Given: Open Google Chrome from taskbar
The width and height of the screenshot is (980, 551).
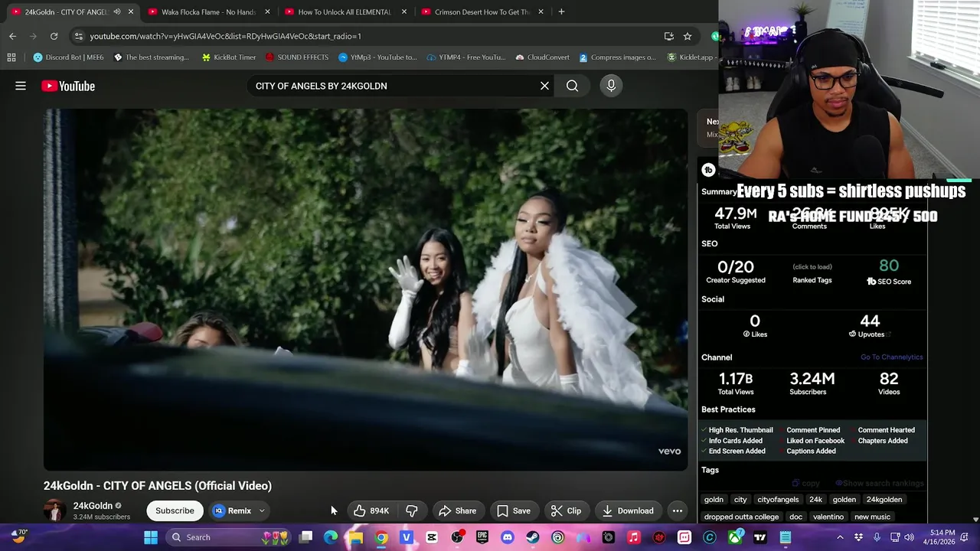Looking at the screenshot, I should coord(381,537).
